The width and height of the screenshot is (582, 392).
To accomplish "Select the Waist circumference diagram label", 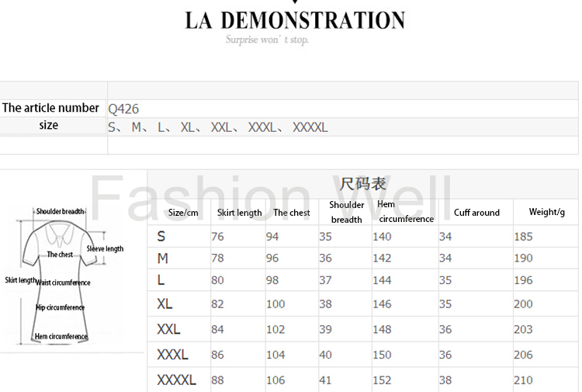I will [x=64, y=283].
